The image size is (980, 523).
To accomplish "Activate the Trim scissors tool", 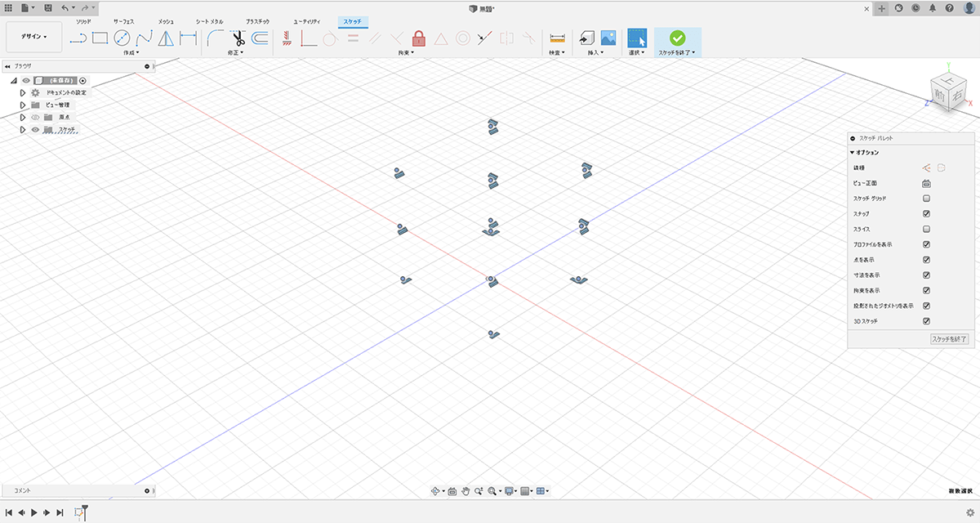I will point(238,38).
